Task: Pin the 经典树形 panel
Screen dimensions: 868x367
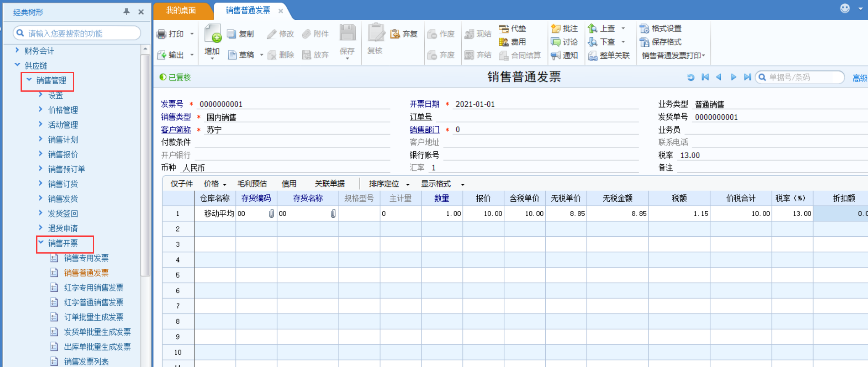Action: [127, 12]
